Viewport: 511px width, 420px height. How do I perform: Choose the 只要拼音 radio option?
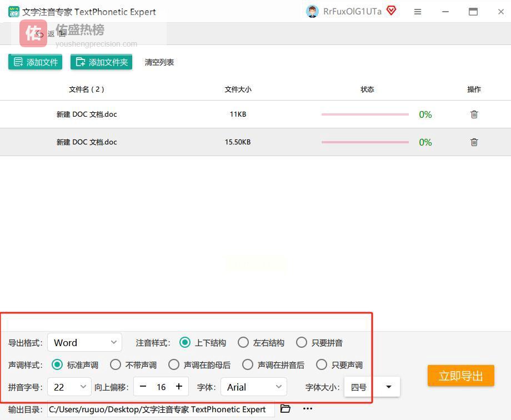[x=302, y=343]
